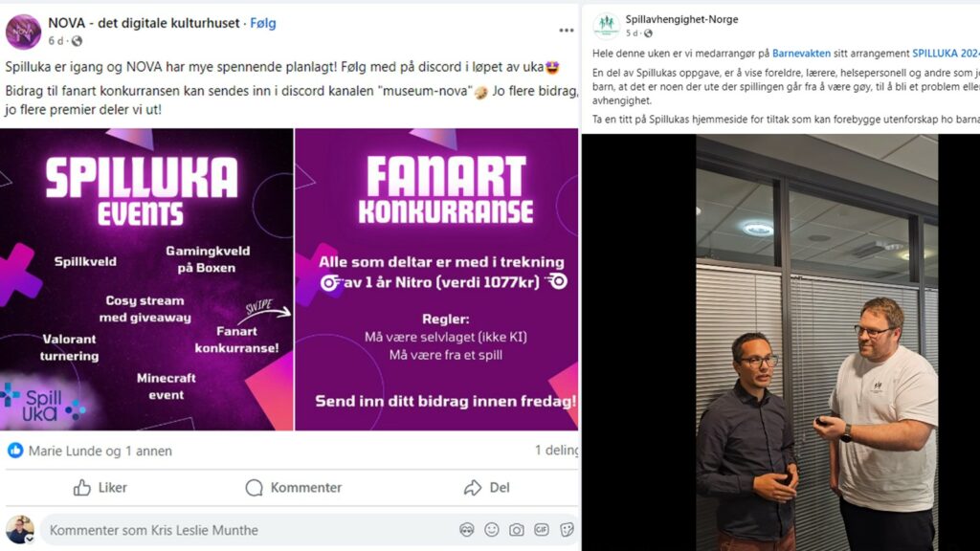Open emoji picker in comment box
The image size is (980, 551).
(492, 530)
